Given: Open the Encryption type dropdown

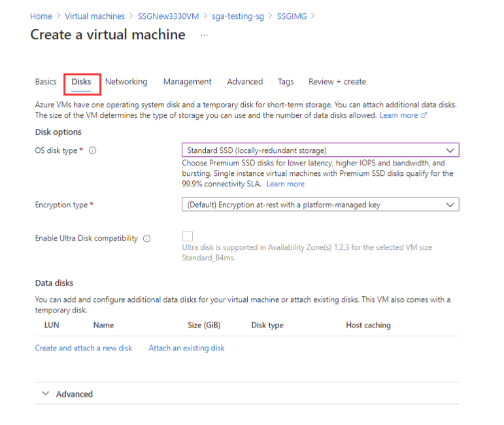Looking at the screenshot, I should 320,205.
